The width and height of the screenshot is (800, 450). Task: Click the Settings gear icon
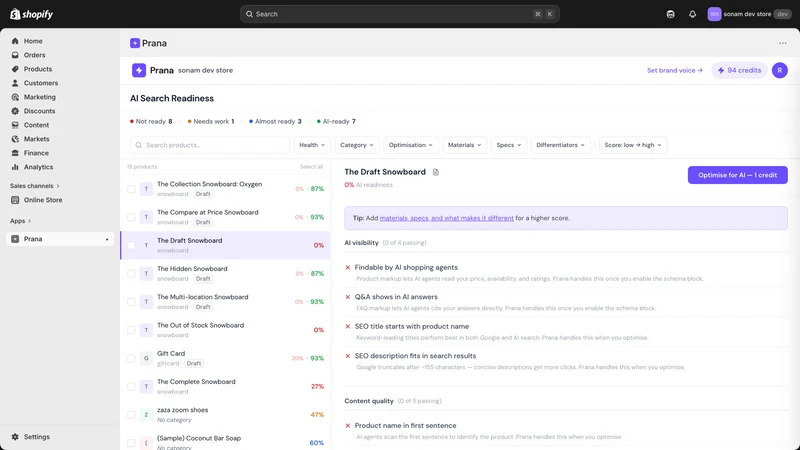coord(15,437)
